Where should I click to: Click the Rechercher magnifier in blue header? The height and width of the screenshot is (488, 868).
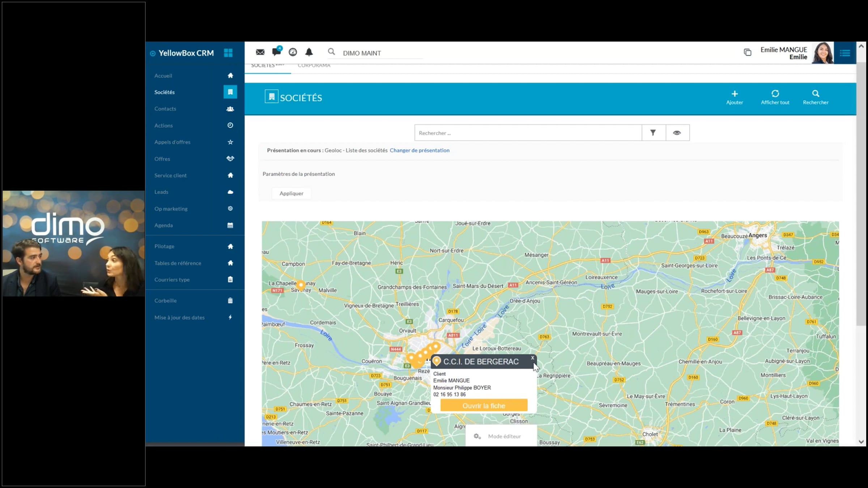pyautogui.click(x=816, y=94)
